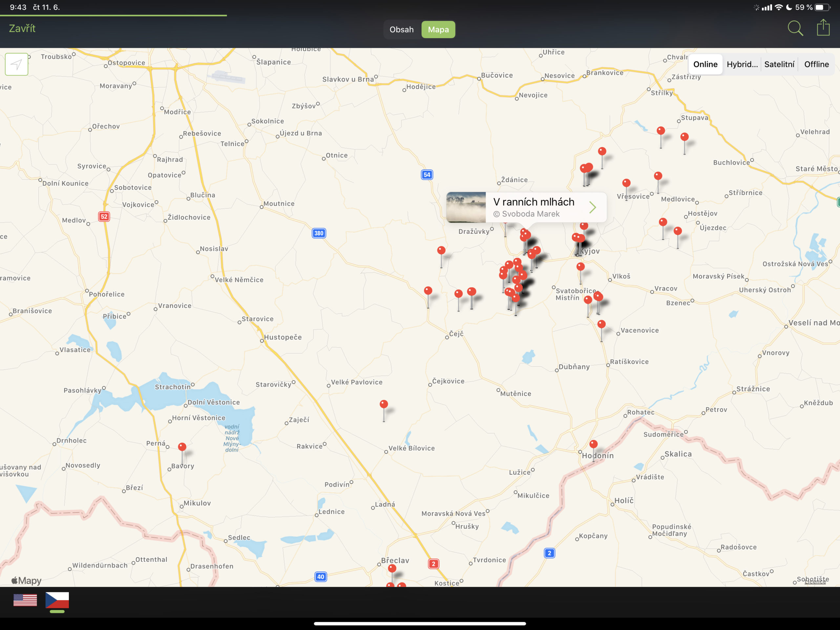The image size is (840, 630).
Task: Select the pin north of Velké Bílovice
Action: (384, 404)
